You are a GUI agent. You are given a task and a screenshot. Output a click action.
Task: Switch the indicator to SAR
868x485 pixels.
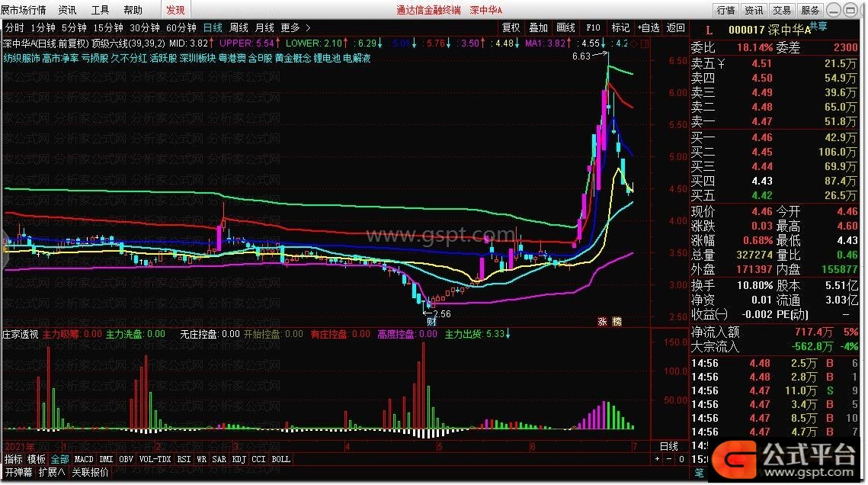pyautogui.click(x=219, y=459)
